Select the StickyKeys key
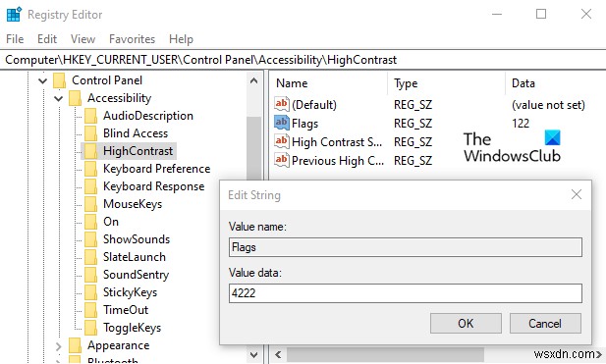This screenshot has height=364, width=606. (130, 292)
